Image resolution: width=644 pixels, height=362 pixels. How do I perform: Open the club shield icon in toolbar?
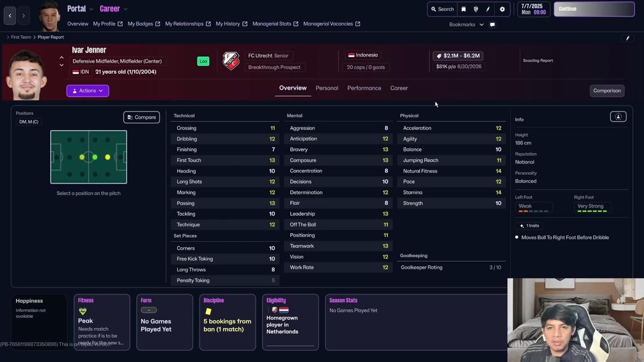click(476, 9)
